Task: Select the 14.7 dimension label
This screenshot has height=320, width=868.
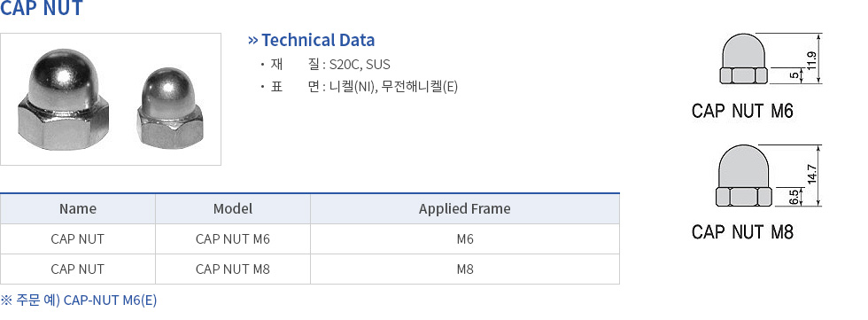Action: [x=811, y=175]
